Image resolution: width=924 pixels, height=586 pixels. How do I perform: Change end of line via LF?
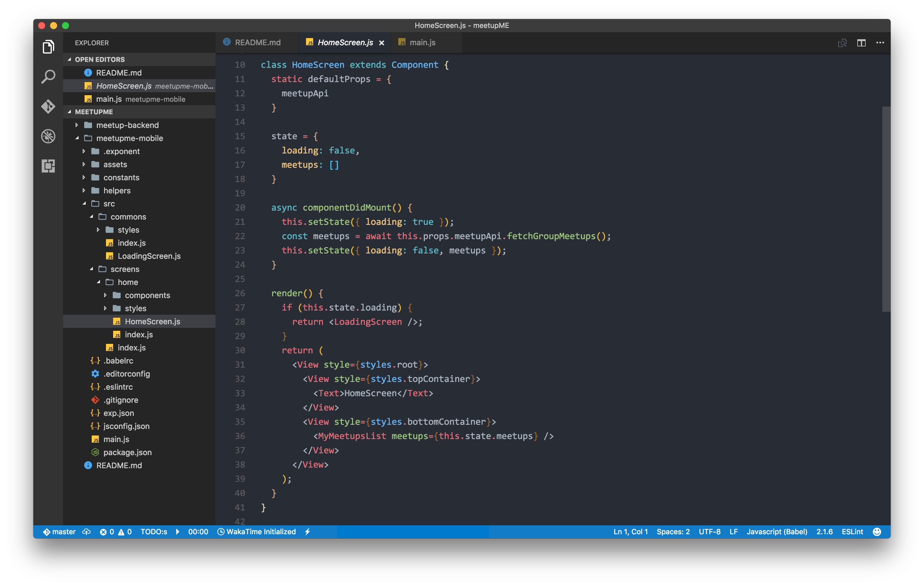point(734,532)
